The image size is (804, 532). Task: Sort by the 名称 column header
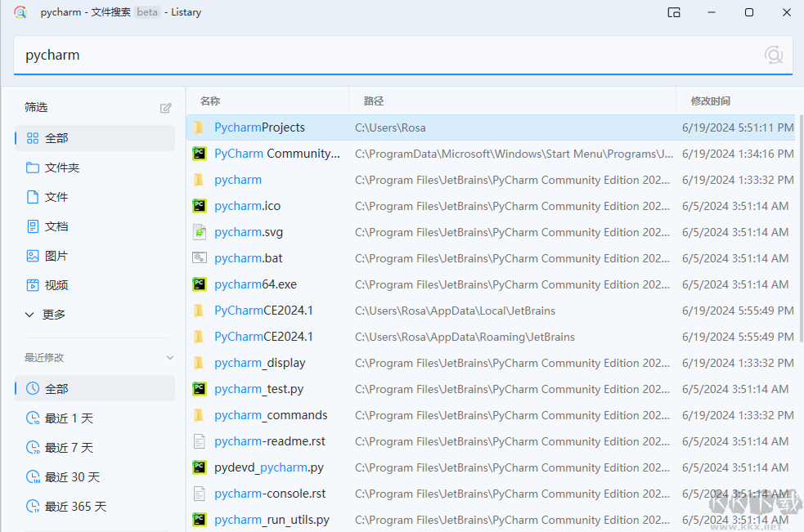tap(210, 101)
